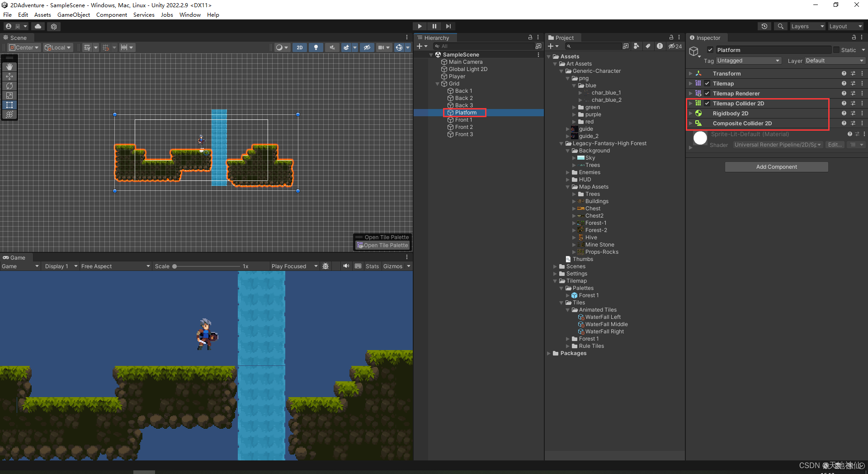Open the Display 1 dropdown

[x=61, y=266]
